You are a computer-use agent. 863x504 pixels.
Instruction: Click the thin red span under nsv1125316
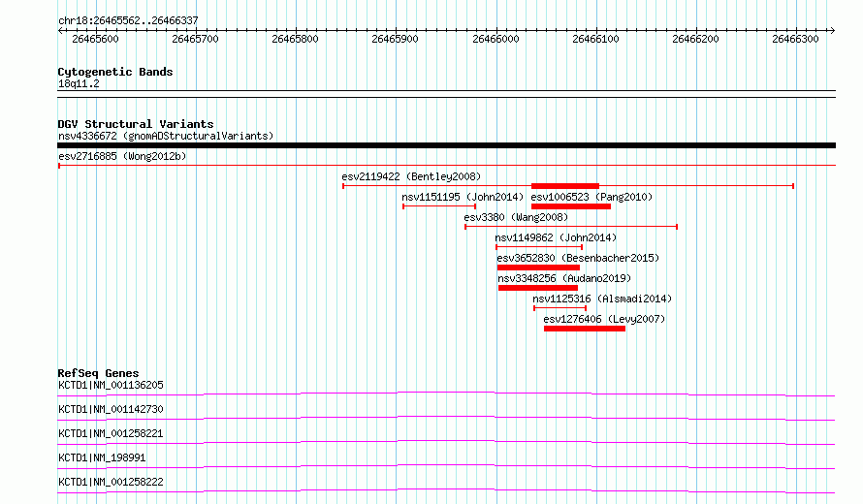(x=559, y=308)
